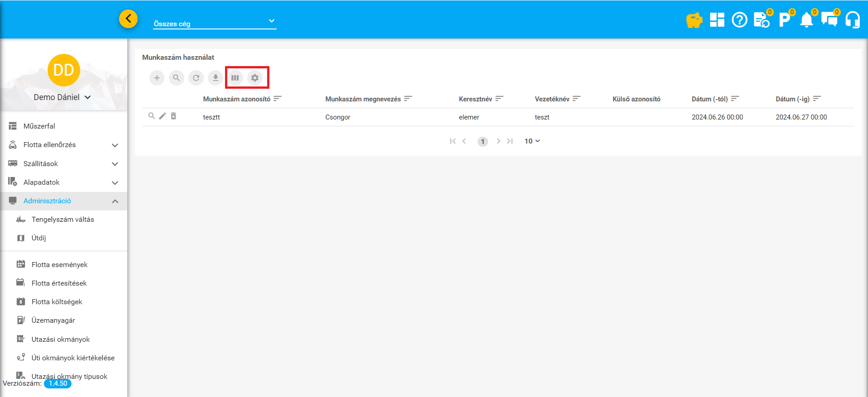Open table settings gear icon

pyautogui.click(x=255, y=78)
